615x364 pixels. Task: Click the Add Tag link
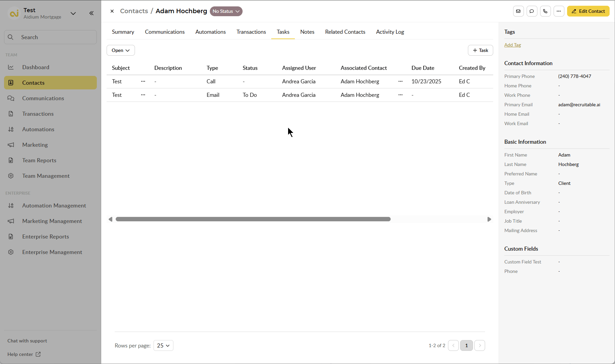512,45
